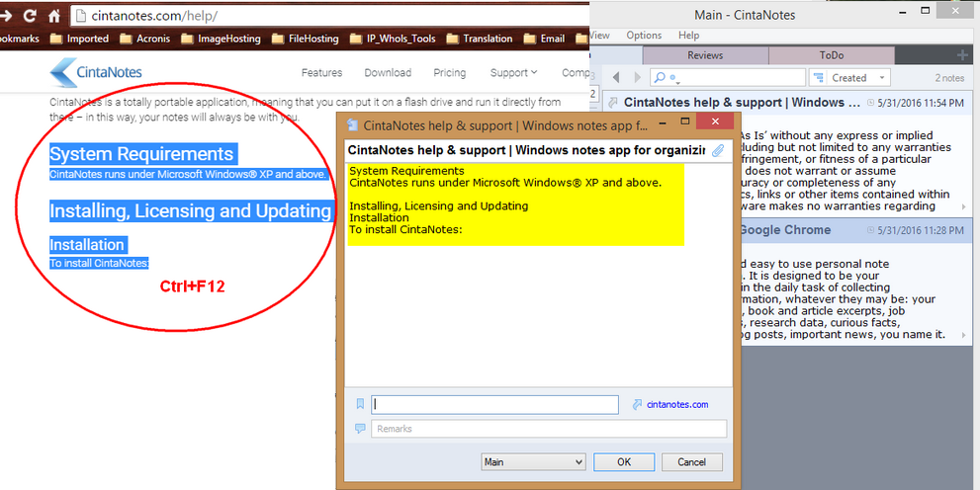Screen dimensions: 980x490
Task: Click the Chrome forward arrow
Action: [x=6, y=16]
